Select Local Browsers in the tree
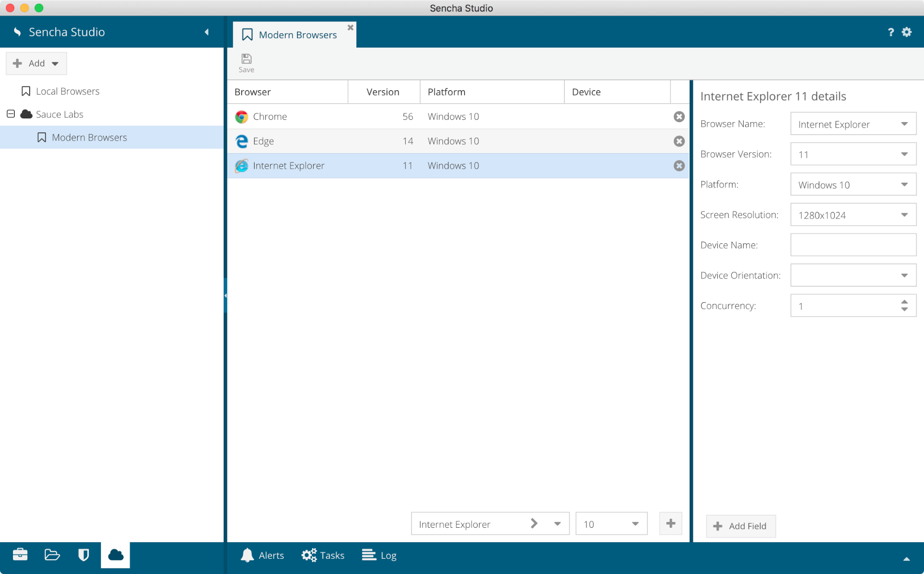The width and height of the screenshot is (924, 574). click(x=67, y=91)
